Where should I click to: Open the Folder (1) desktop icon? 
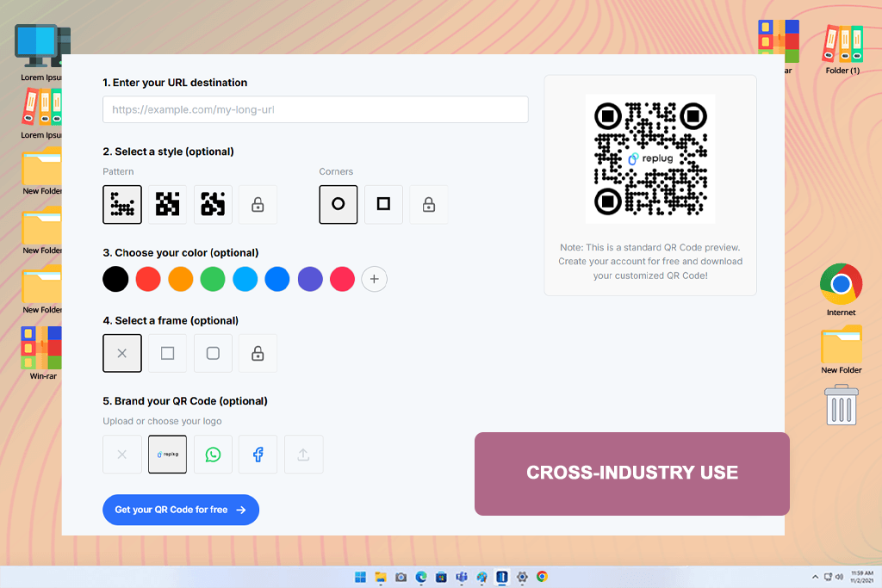(x=842, y=49)
